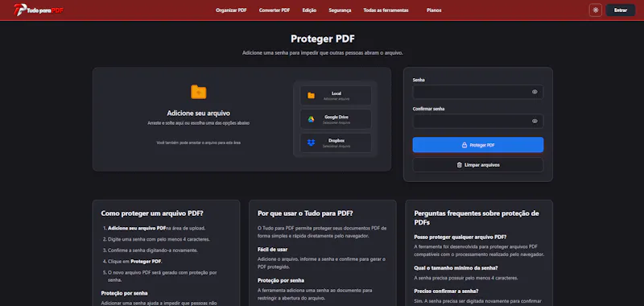644x306 pixels.
Task: Click the Tudo para PDF logo
Action: point(39,10)
